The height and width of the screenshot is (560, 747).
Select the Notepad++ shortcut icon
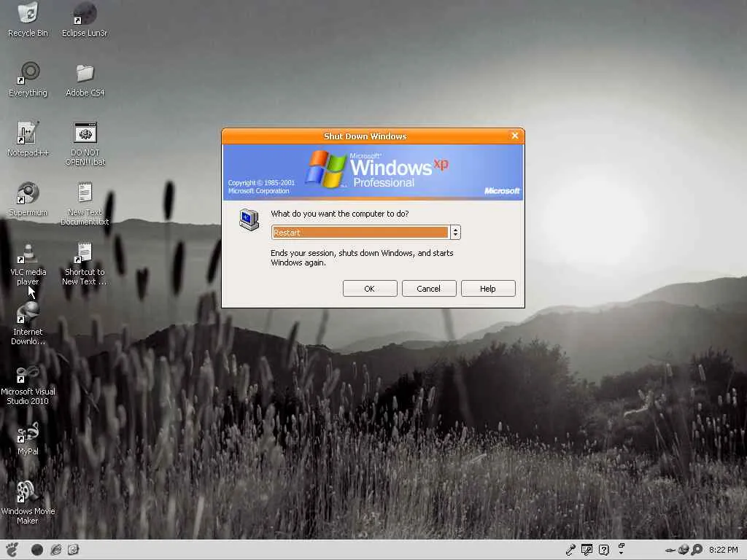click(28, 139)
